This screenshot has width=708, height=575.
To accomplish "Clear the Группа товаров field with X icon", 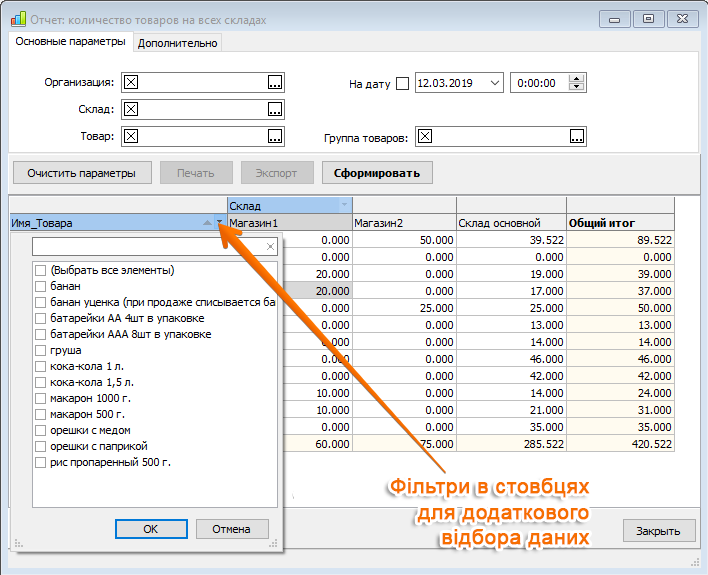I will pyautogui.click(x=425, y=136).
